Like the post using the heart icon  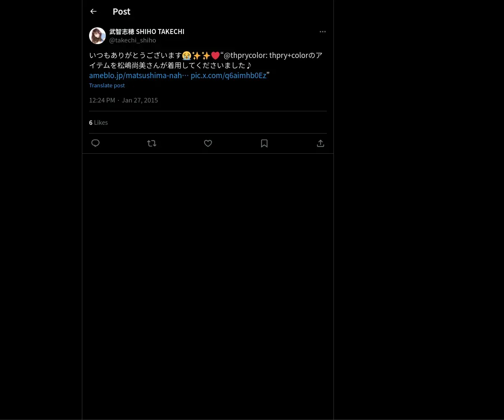pos(208,143)
